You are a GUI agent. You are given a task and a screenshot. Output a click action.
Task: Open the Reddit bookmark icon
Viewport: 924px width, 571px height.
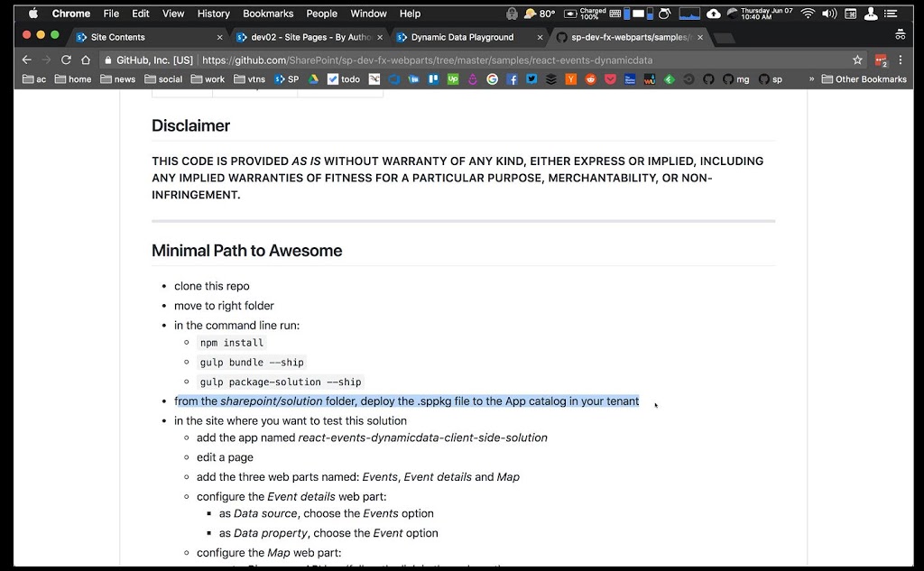[590, 79]
